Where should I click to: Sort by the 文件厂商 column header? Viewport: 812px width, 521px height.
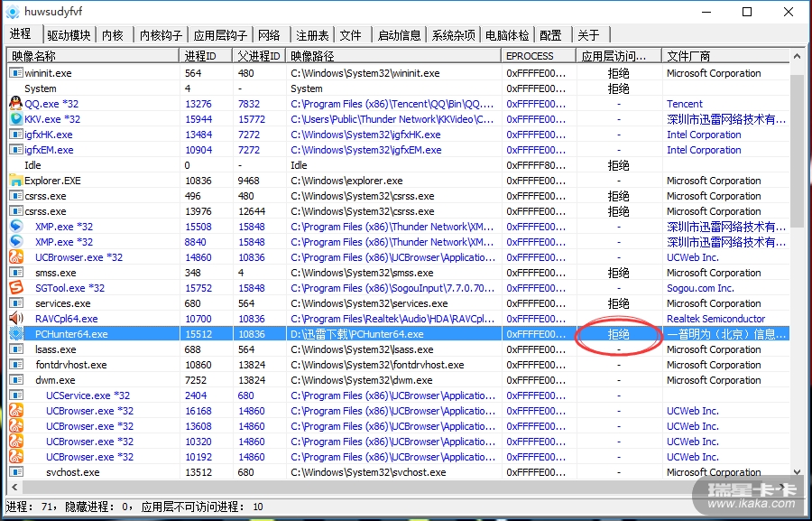726,56
